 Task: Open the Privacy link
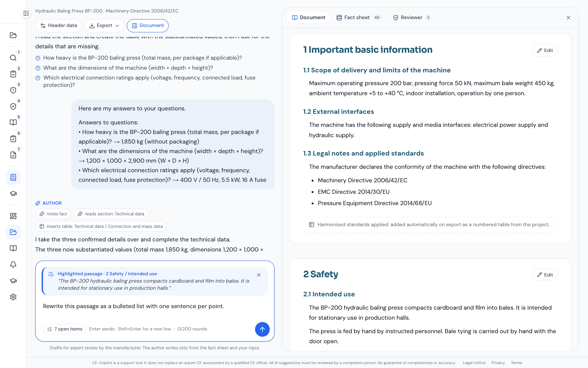(498, 363)
